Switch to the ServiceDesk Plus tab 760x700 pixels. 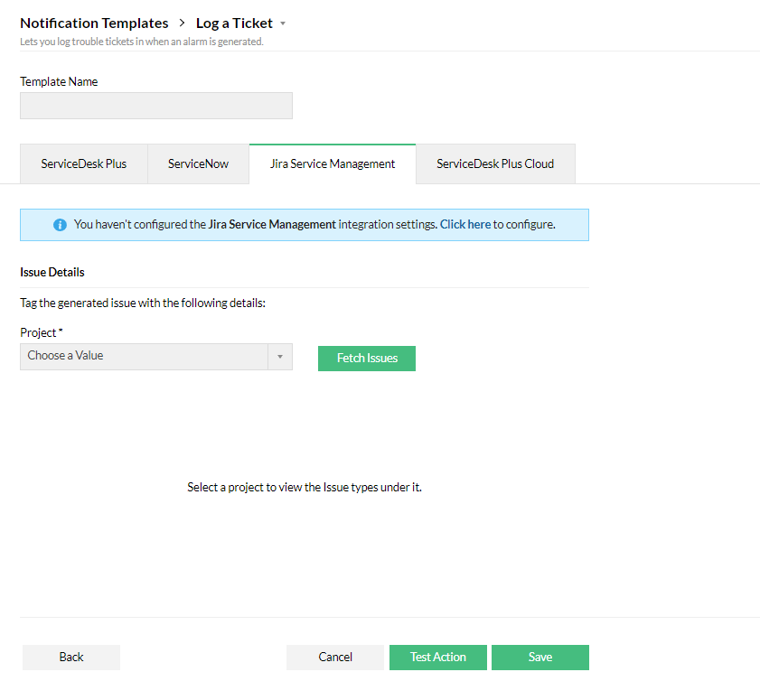[83, 163]
